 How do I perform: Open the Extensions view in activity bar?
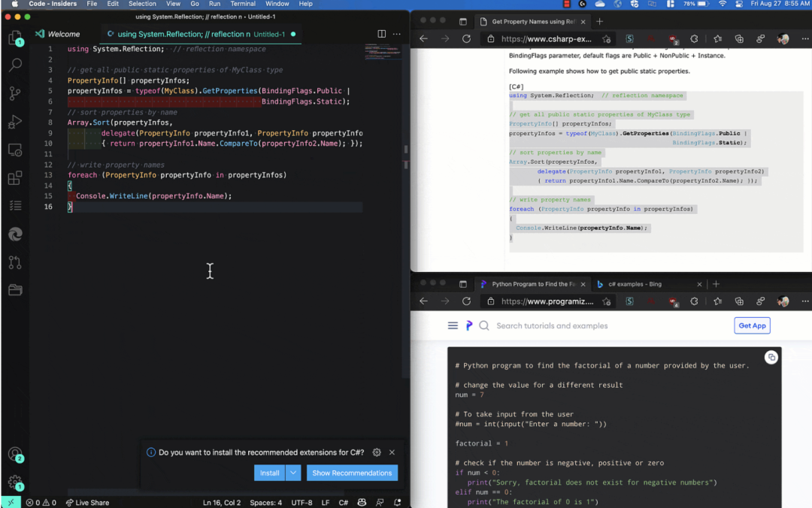pyautogui.click(x=14, y=178)
